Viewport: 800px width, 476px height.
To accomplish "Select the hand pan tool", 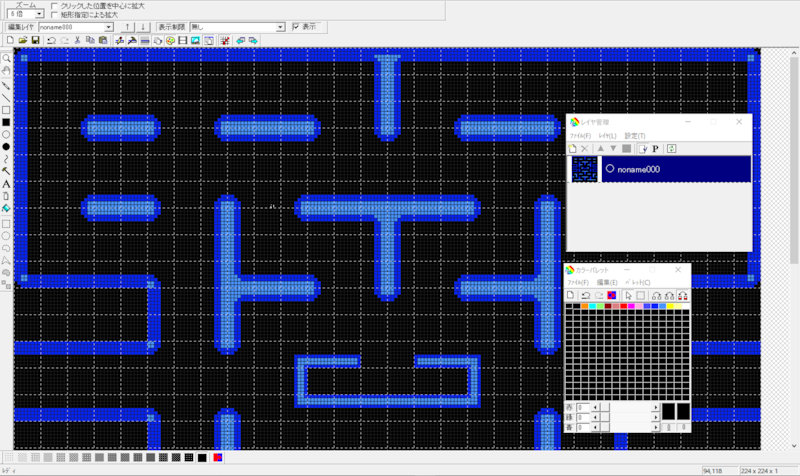I will tap(6, 71).
